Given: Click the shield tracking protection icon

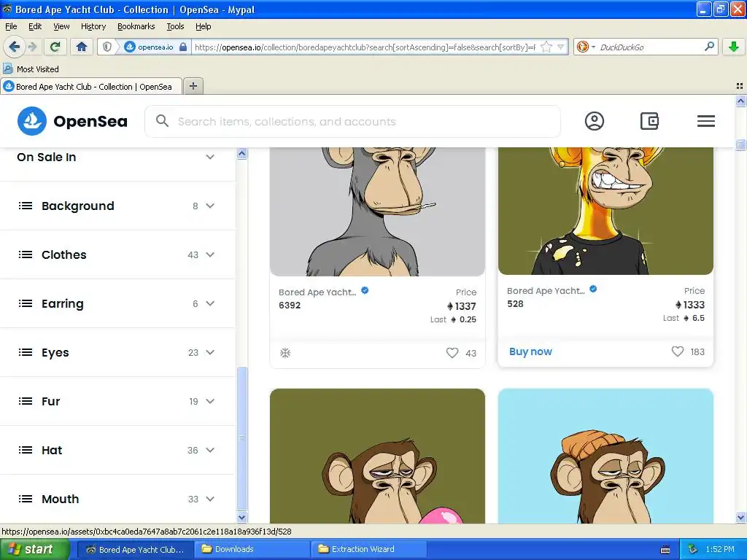Looking at the screenshot, I should pyautogui.click(x=107, y=47).
